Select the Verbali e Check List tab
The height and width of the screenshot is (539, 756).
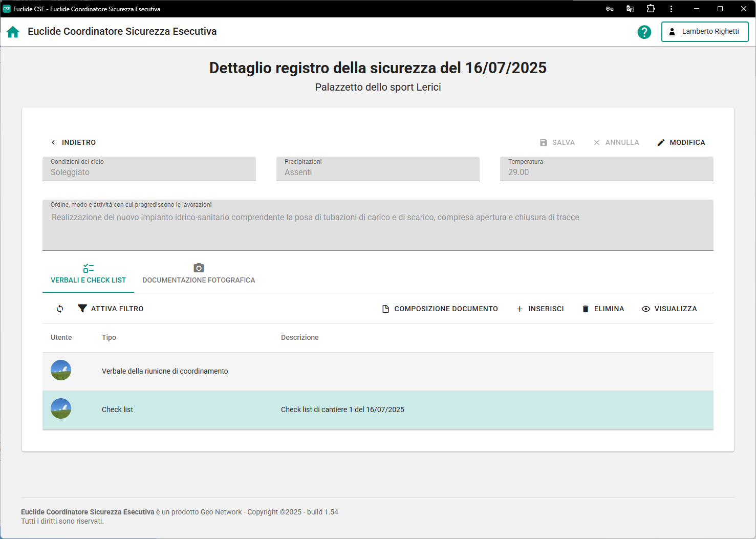(x=88, y=274)
